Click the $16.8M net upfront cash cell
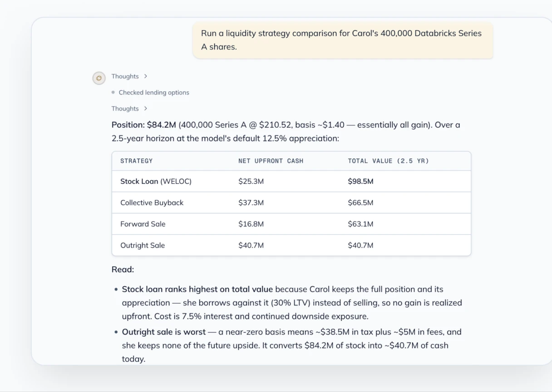 [x=251, y=224]
